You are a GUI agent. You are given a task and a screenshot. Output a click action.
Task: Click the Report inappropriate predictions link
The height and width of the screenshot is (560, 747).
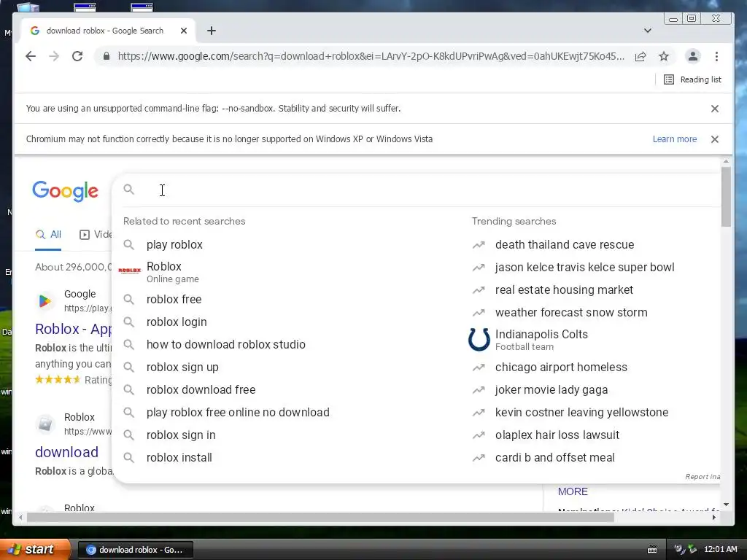tap(703, 477)
